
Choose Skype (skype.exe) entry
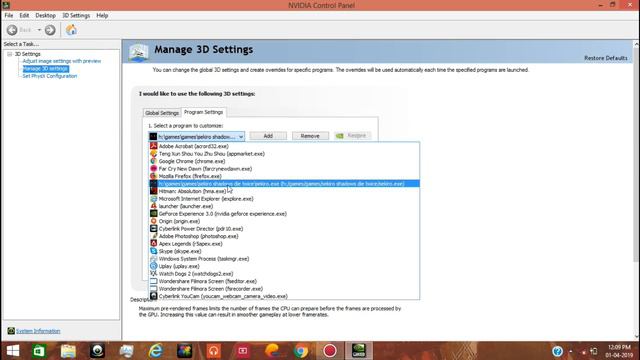pyautogui.click(x=284, y=251)
